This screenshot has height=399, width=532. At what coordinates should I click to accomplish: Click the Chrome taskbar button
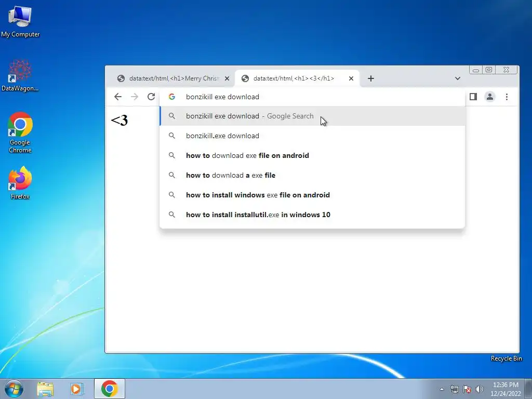(x=109, y=389)
